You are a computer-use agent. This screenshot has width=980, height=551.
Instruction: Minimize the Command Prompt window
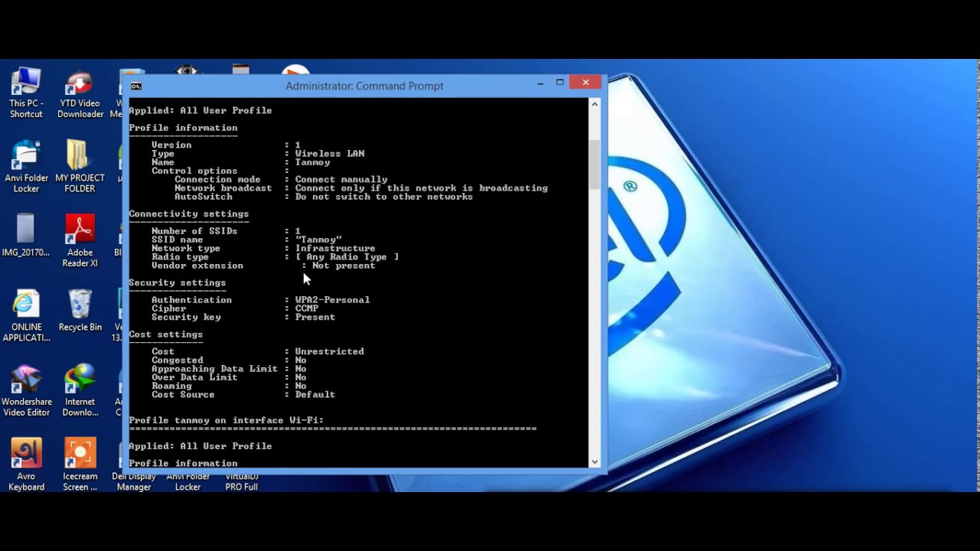click(x=540, y=83)
